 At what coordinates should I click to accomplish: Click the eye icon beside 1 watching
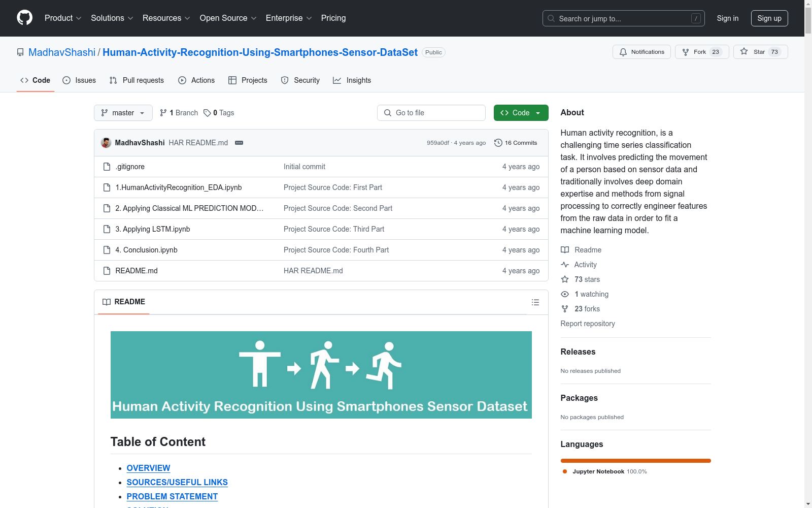point(565,294)
